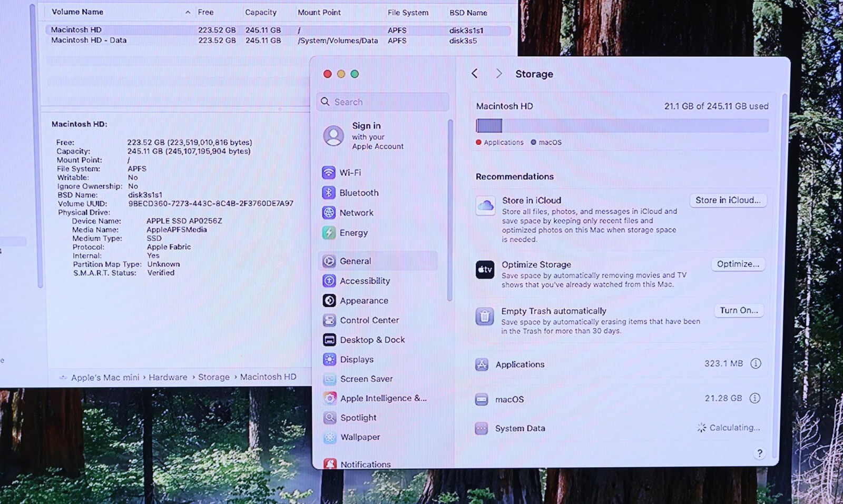Open Apple Intelligence icon in sidebar

329,399
